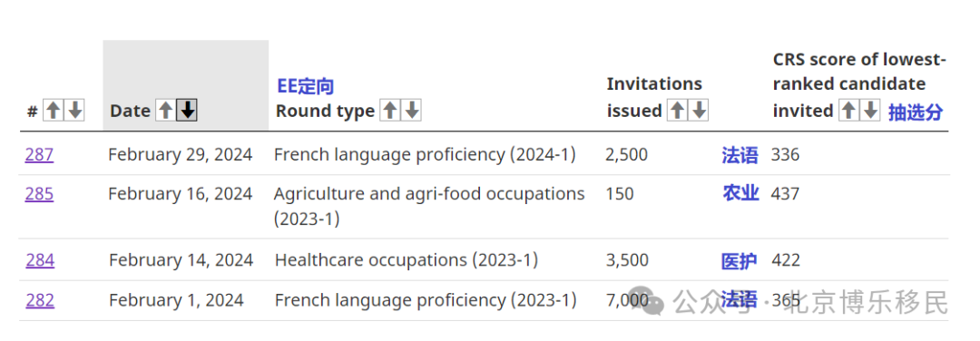
Task: Open draw round 284 link
Action: coord(40,259)
